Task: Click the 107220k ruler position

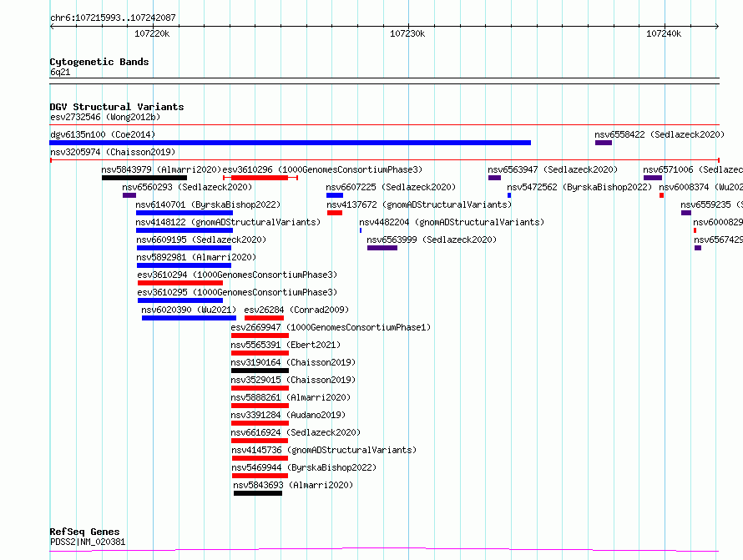Action: point(152,33)
